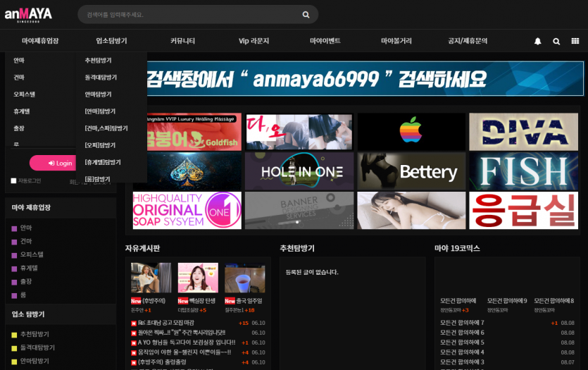Screen dimensions: 588x370
Task: Open comic entry '모든건 합의하에 3'
Action: point(463,362)
